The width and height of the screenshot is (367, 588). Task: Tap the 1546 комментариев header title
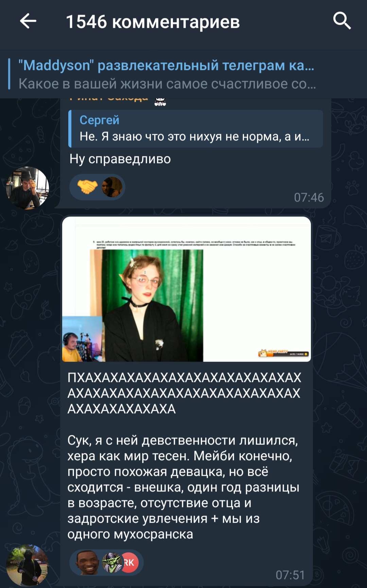coord(153,22)
